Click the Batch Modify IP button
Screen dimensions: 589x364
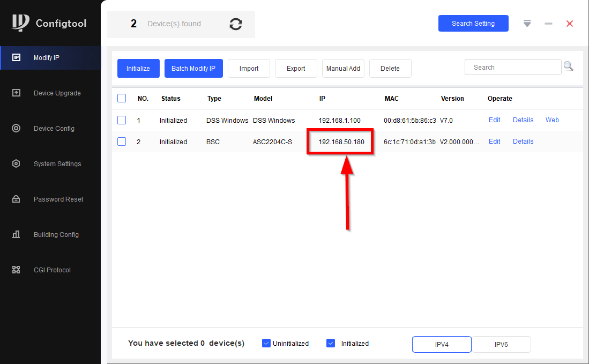(193, 69)
